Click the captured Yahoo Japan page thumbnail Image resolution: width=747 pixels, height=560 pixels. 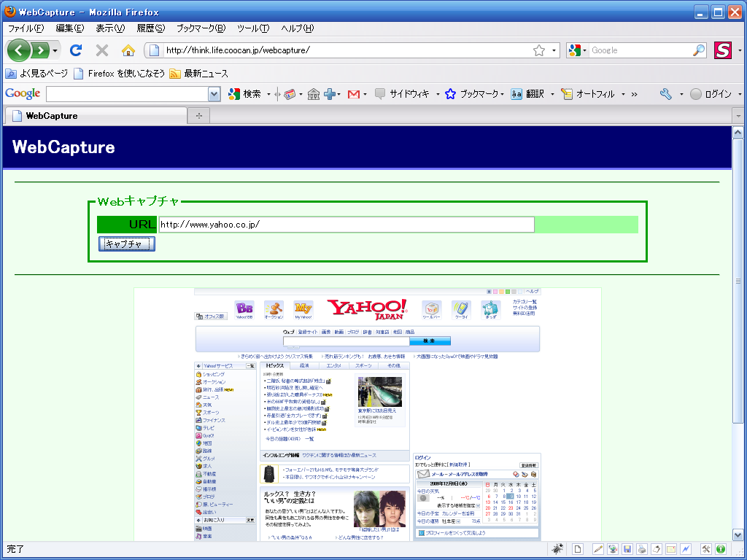(368, 414)
